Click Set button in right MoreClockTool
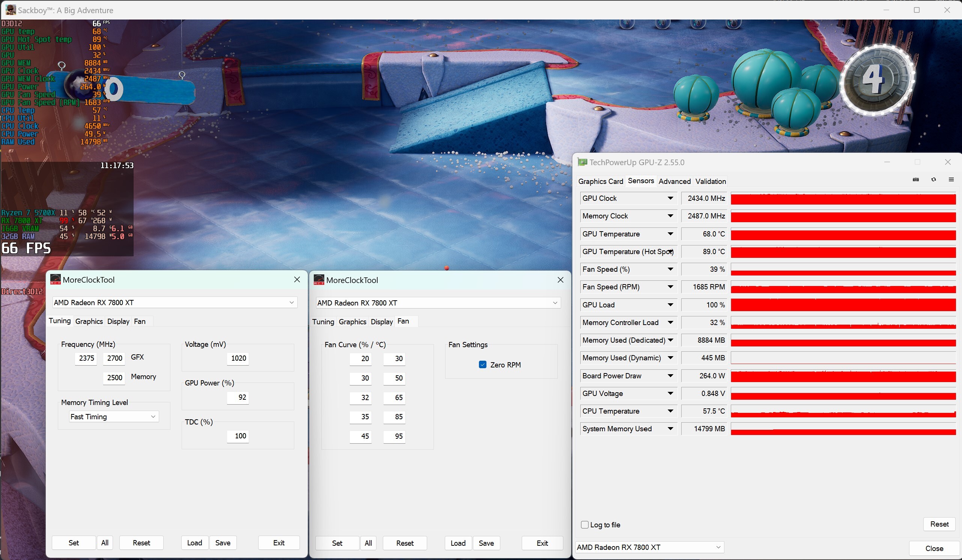The height and width of the screenshot is (560, 962). pos(337,543)
